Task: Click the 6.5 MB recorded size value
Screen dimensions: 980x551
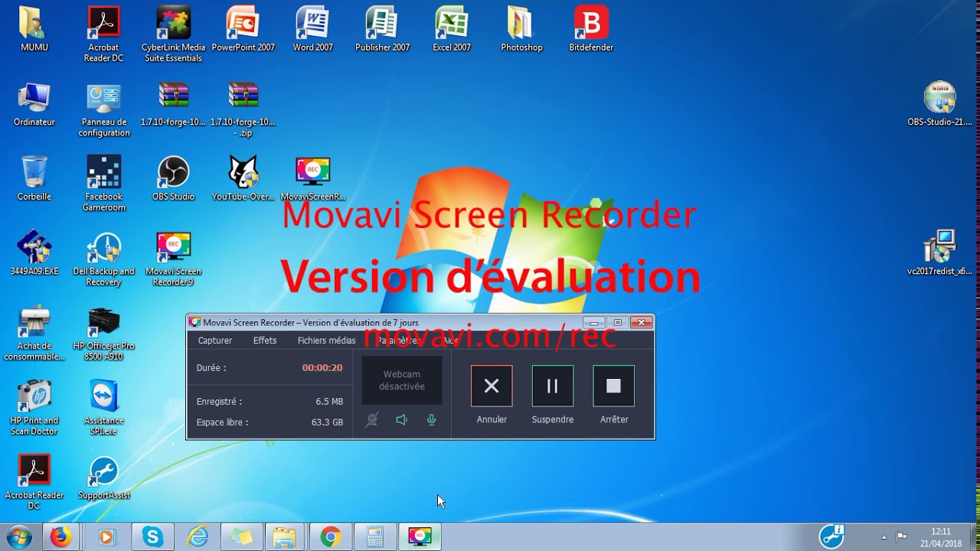Action: (x=329, y=401)
